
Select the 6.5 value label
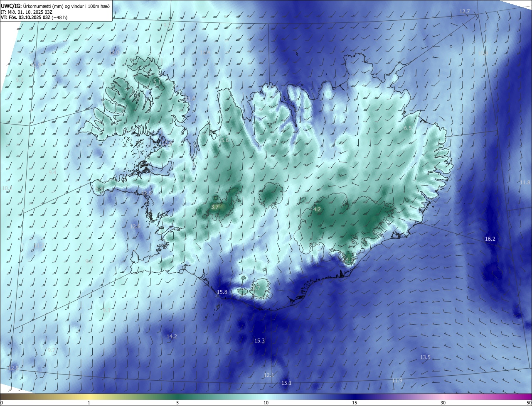408,128
